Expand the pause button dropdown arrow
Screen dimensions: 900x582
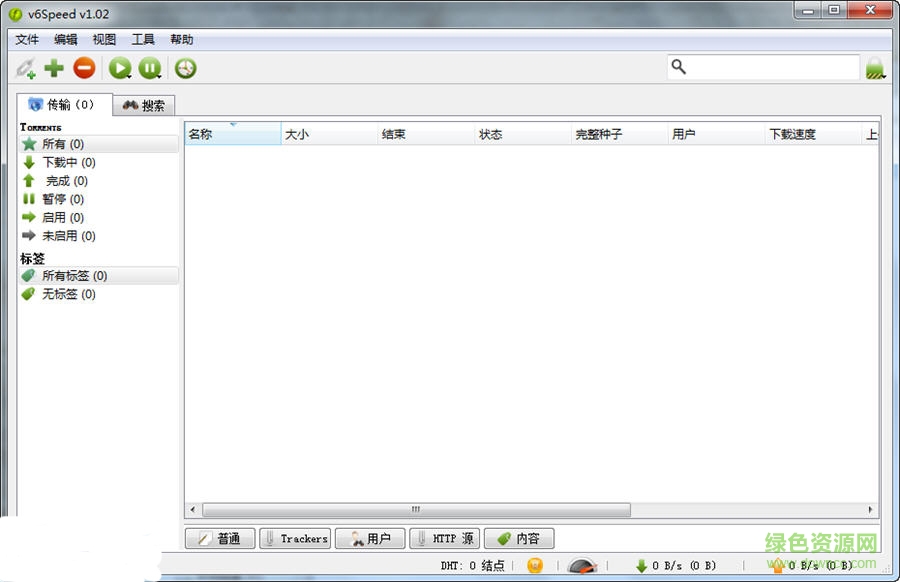(x=160, y=78)
